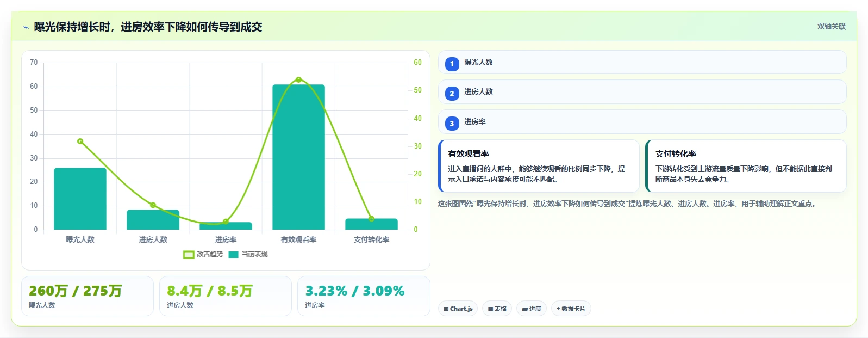Viewport: 868px width, 338px height.
Task: Click the 进房人数 bar in the chart
Action: (153, 220)
